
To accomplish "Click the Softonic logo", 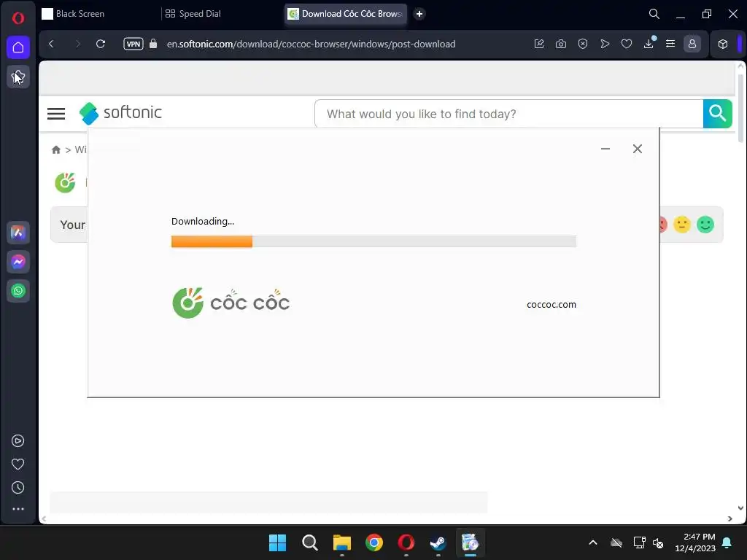I will coord(120,113).
